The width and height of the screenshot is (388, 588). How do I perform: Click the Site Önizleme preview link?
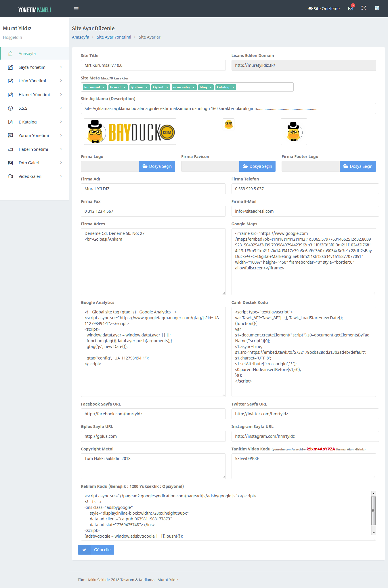[324, 9]
